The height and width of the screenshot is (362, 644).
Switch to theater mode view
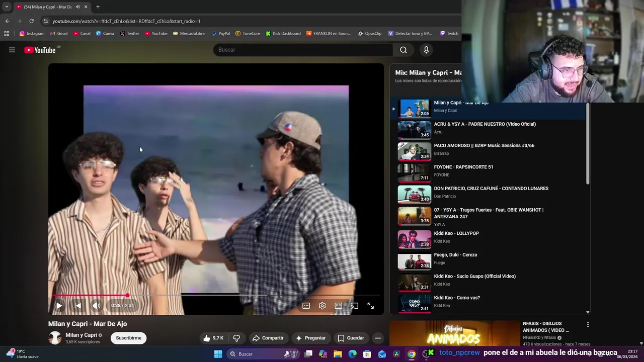pos(339,305)
